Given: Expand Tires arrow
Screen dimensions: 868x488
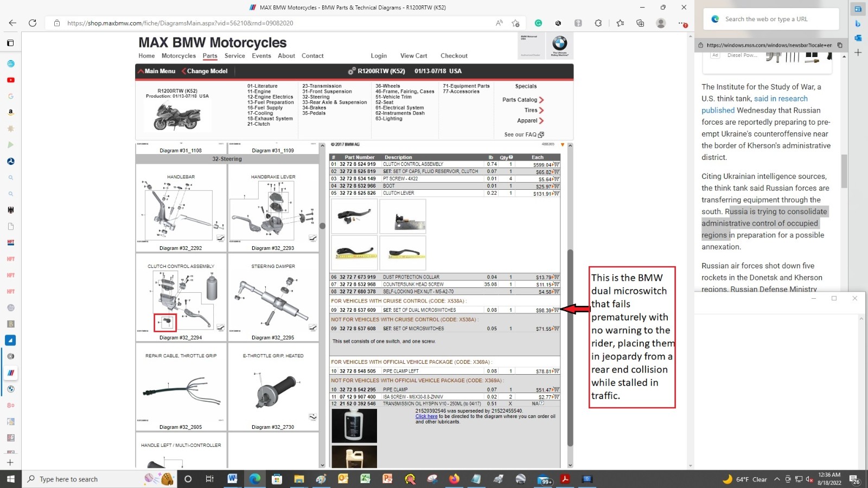Looking at the screenshot, I should pos(541,110).
